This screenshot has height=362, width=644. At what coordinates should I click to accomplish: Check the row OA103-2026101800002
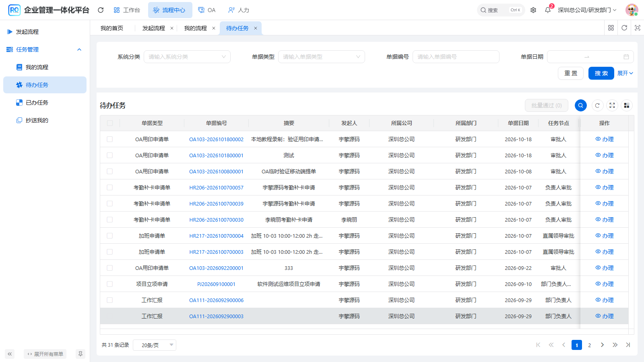110,139
